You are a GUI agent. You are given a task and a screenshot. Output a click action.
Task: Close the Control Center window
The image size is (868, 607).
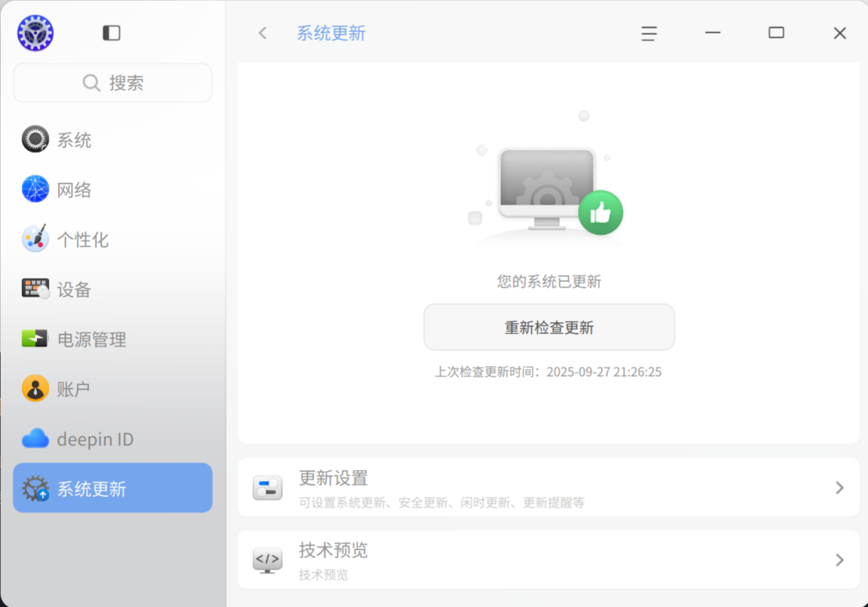840,33
